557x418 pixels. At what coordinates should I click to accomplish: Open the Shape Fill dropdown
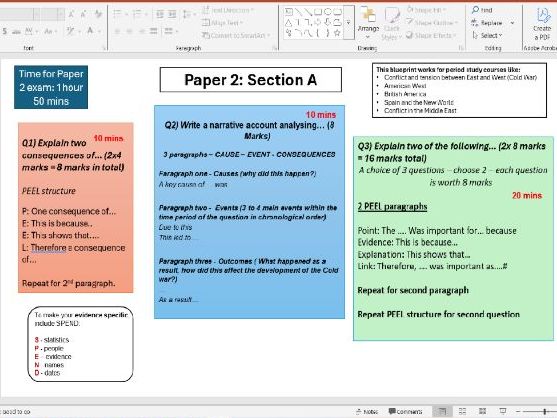[x=427, y=10]
